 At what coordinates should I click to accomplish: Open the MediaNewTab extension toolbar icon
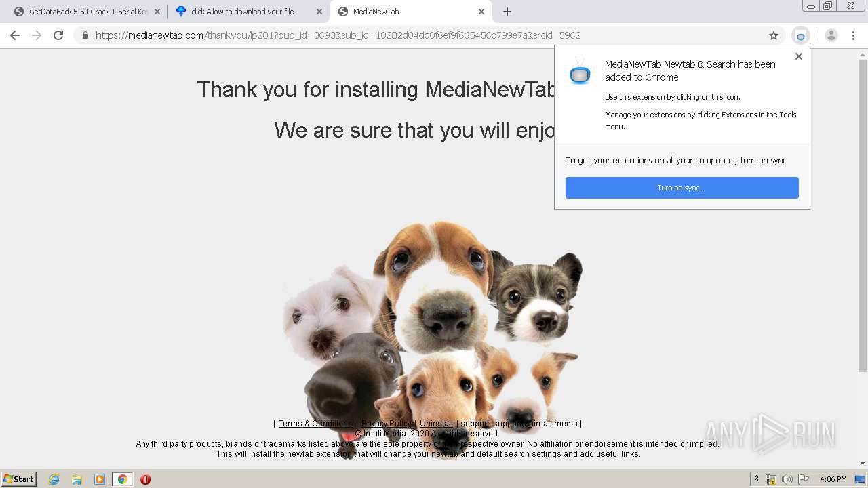(x=801, y=35)
